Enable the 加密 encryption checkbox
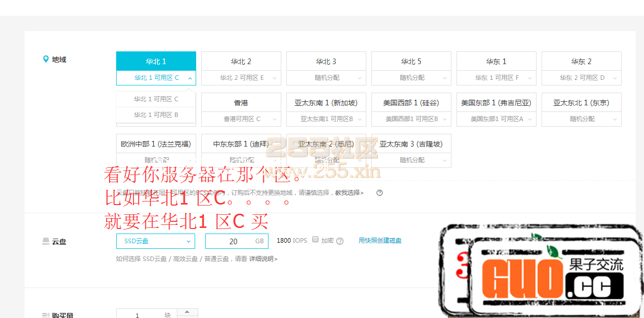Image resolution: width=644 pixels, height=318 pixels. coord(315,240)
